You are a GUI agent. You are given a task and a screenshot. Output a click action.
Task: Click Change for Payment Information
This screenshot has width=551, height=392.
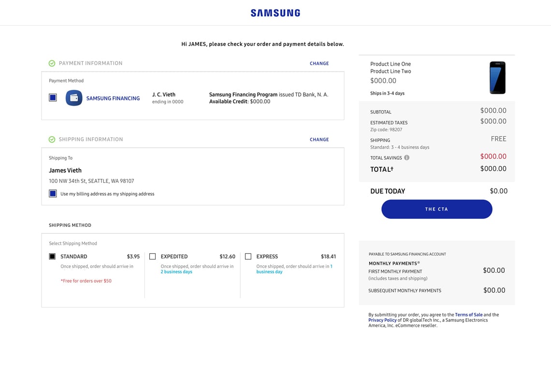pyautogui.click(x=319, y=63)
